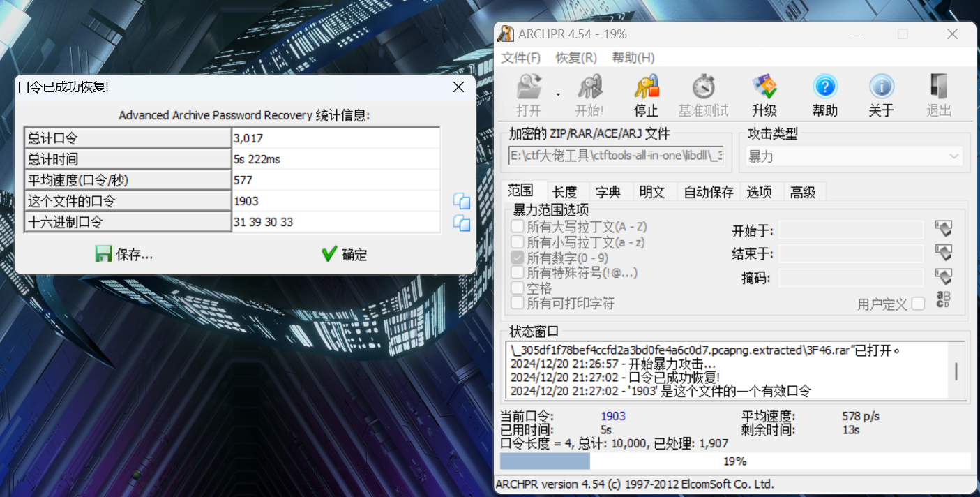Click status bar text ARCHPR version 4.54
Image resolution: width=980 pixels, height=497 pixels.
635,484
